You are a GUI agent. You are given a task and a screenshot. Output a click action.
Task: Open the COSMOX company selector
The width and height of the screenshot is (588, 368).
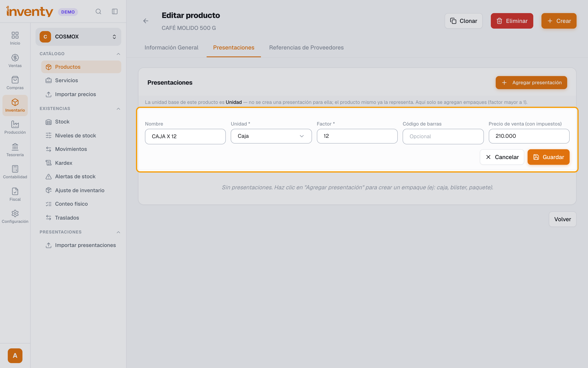[78, 37]
